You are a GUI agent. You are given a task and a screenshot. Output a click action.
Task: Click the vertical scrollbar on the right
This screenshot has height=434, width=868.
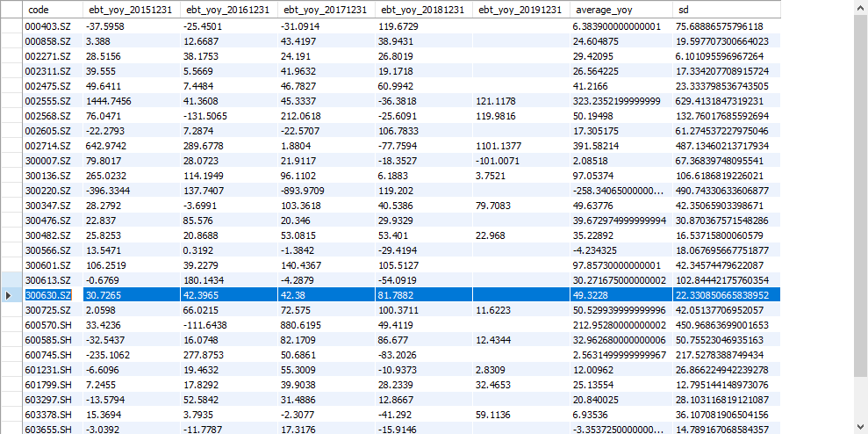[x=861, y=217]
